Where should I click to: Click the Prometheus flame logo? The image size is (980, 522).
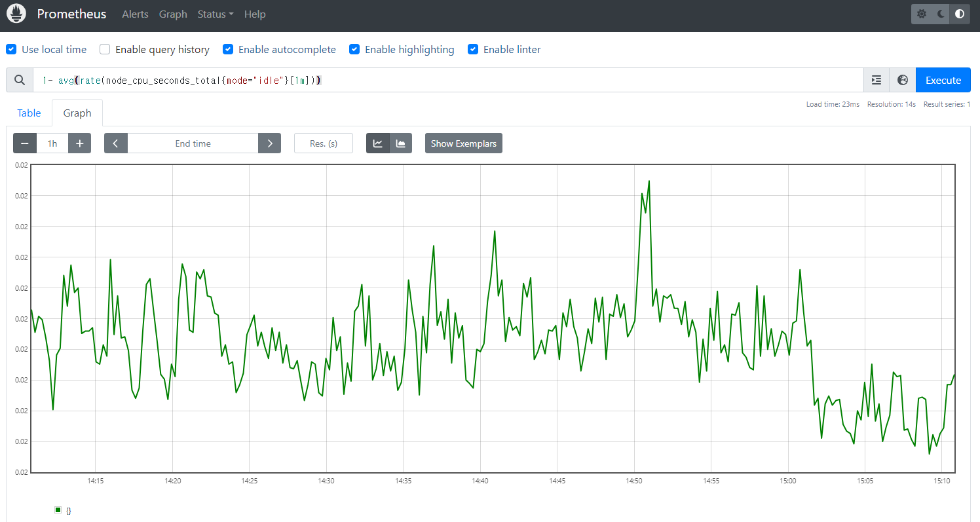click(16, 14)
